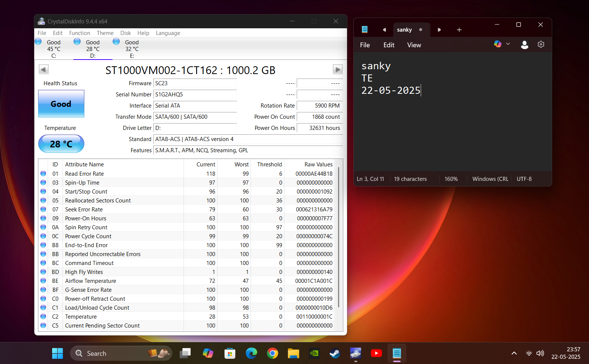The width and height of the screenshot is (589, 364).
Task: Click the Copilot icon in Notepad
Action: [497, 44]
